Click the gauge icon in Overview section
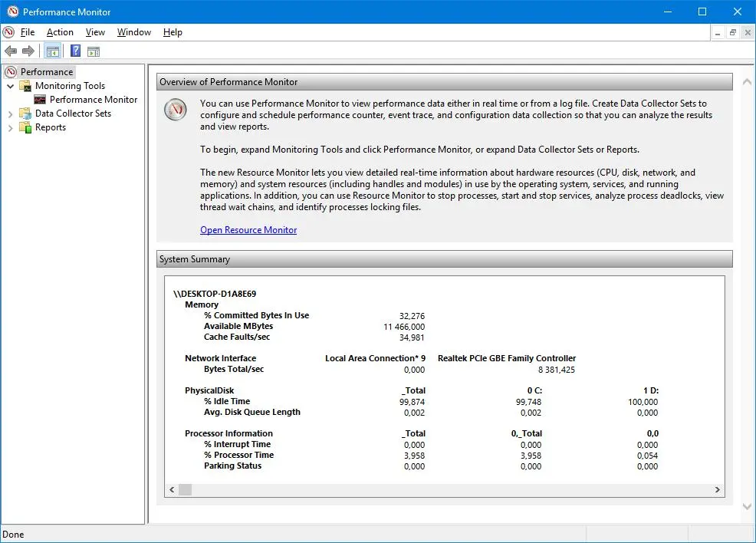The height and width of the screenshot is (543, 756). coord(176,110)
